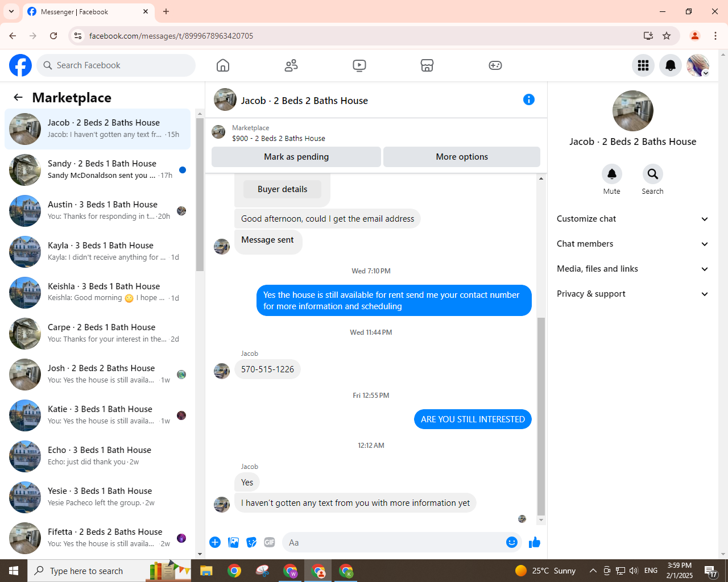Open Yesie · 3 Beds 1 Bath House chat
728x582 pixels.
[98, 497]
